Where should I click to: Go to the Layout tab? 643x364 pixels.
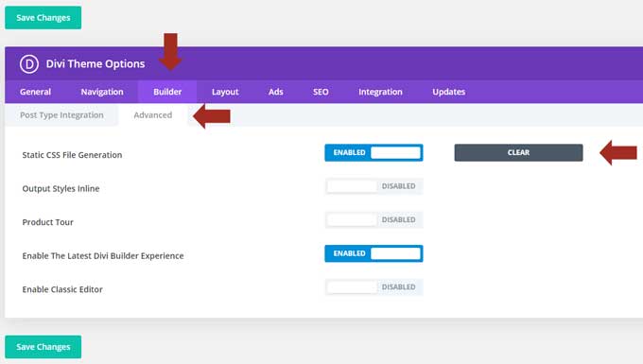point(225,92)
